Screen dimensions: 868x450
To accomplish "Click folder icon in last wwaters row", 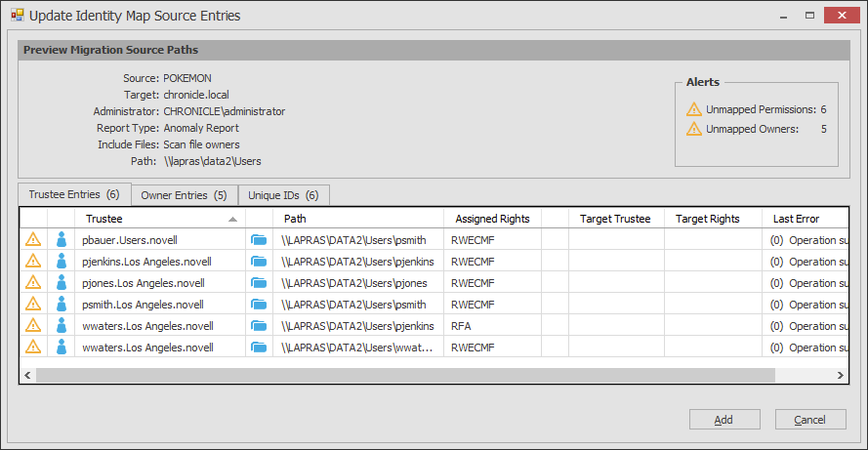I will click(259, 347).
